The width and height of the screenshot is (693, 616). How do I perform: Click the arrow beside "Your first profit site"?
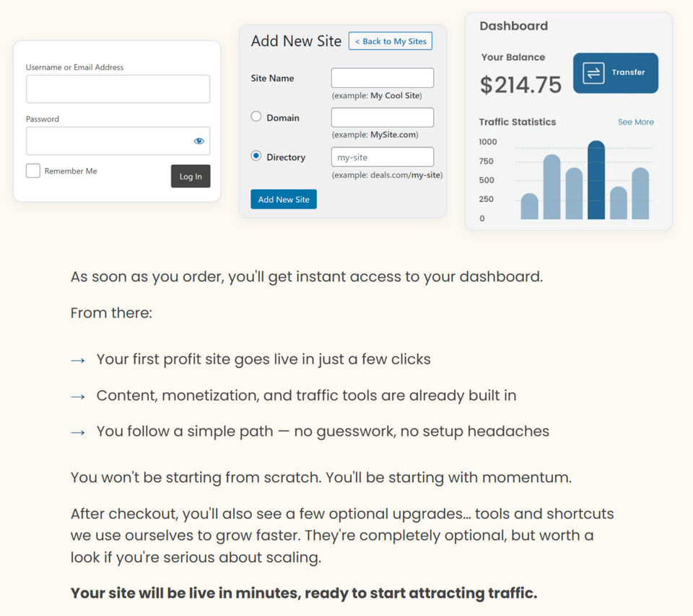[x=78, y=360]
